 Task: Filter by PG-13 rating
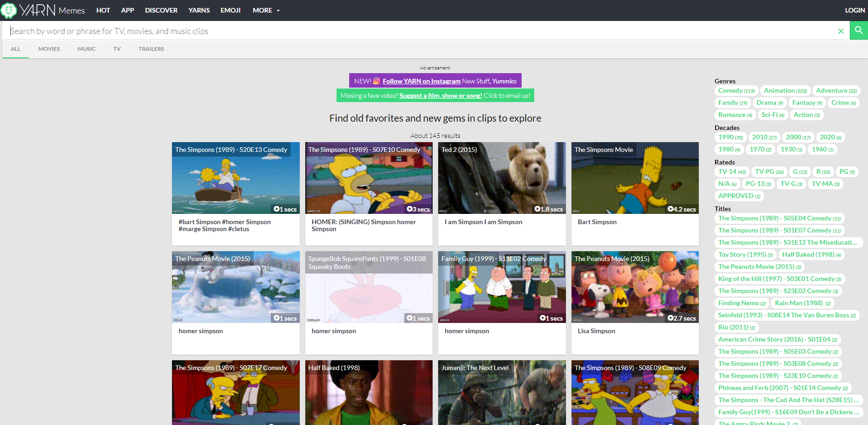coord(758,184)
